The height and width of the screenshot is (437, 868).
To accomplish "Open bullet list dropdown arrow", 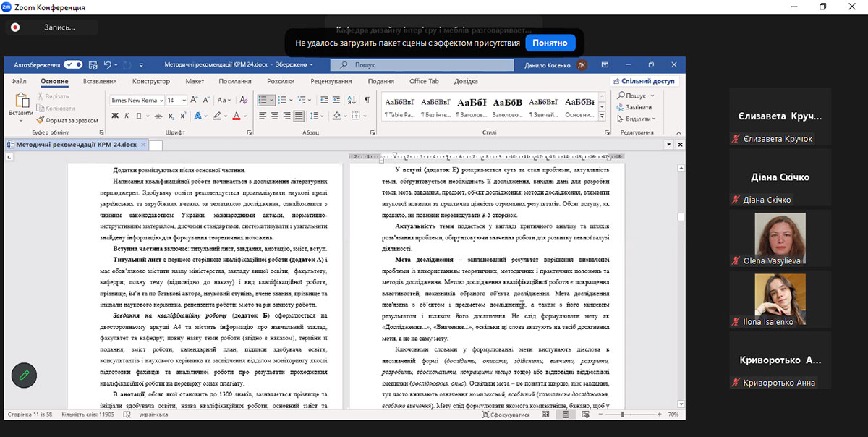I will [x=273, y=100].
